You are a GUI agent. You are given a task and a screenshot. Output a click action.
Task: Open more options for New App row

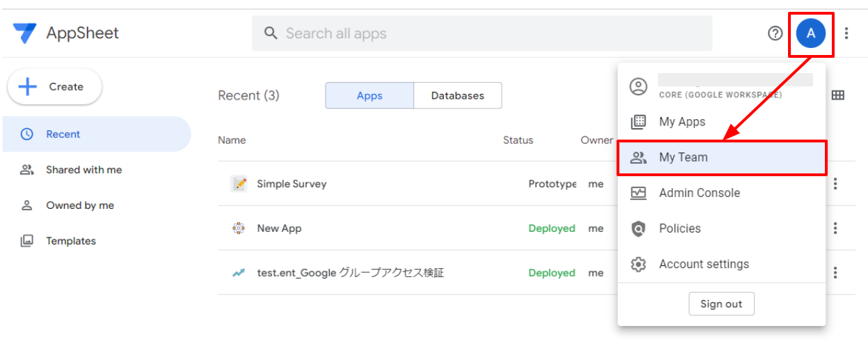pos(835,228)
